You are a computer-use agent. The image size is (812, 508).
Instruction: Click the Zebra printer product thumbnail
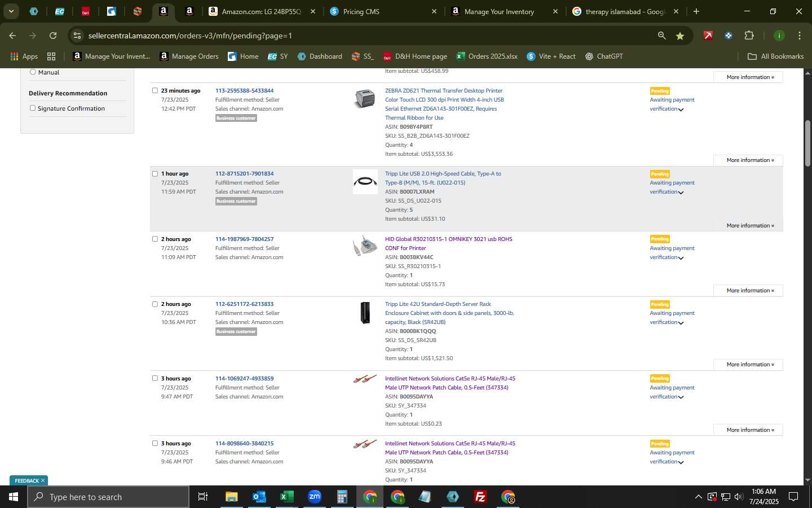(365, 99)
